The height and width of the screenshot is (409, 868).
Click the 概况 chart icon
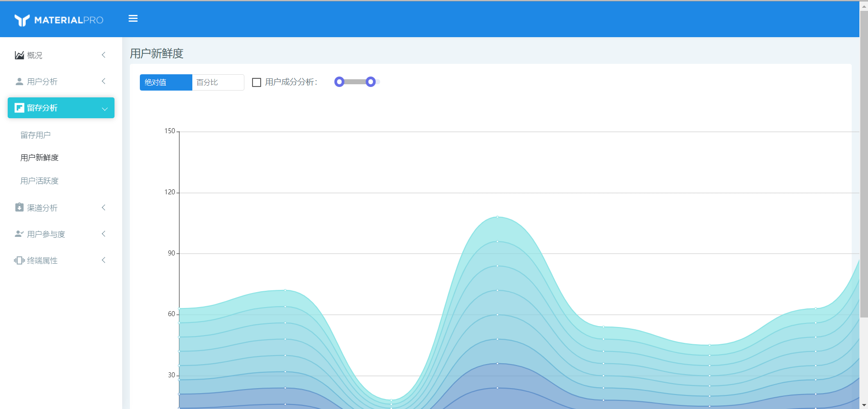click(19, 55)
